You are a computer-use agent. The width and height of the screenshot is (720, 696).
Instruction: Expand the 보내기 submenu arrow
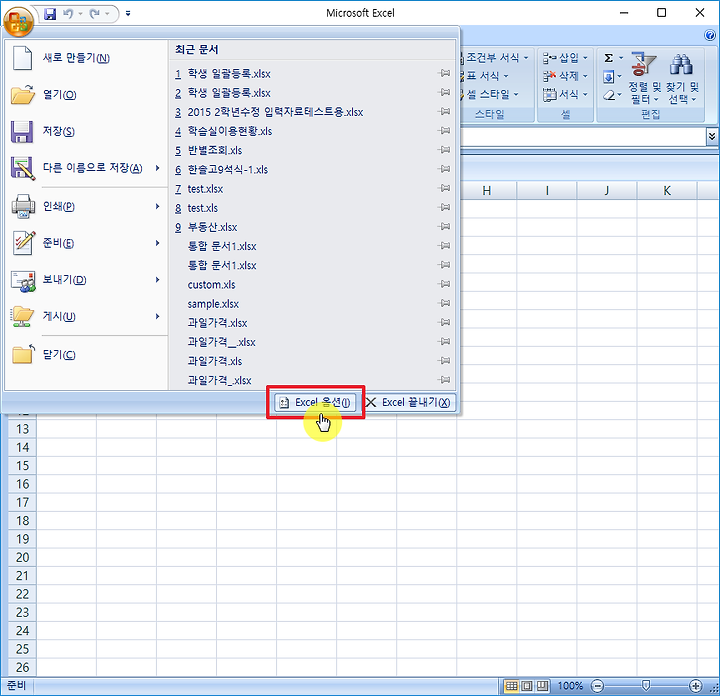(x=158, y=280)
